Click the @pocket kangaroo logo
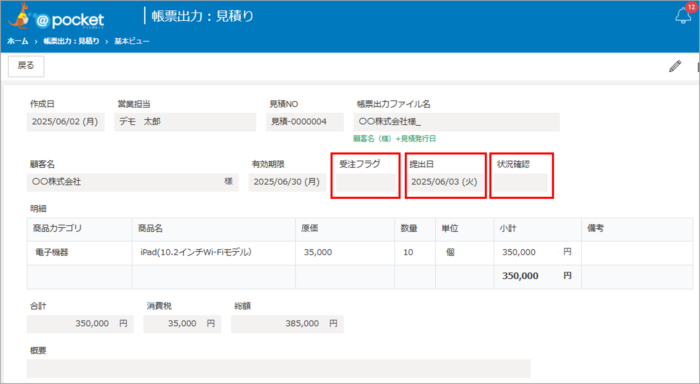 coord(56,17)
